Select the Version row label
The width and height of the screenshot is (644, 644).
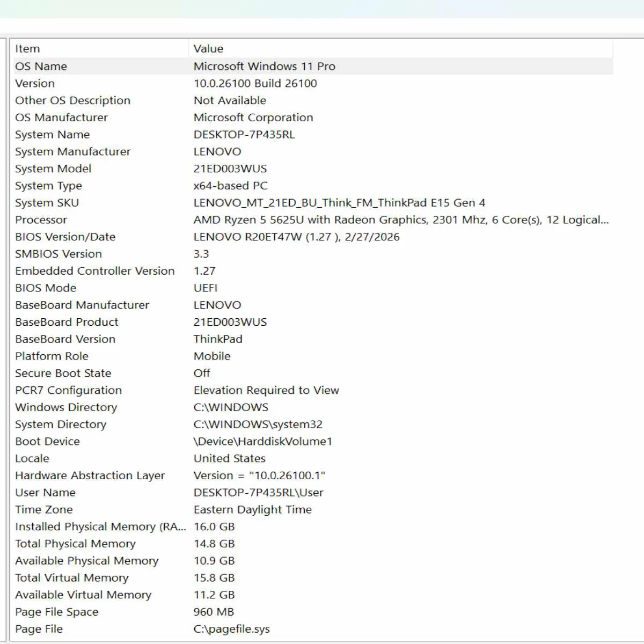point(35,84)
